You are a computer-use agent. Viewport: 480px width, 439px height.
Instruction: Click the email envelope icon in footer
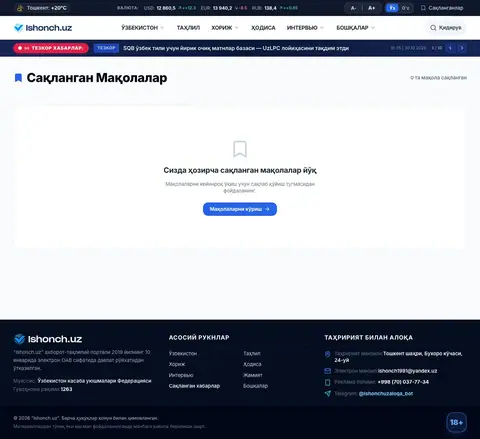[x=328, y=371]
